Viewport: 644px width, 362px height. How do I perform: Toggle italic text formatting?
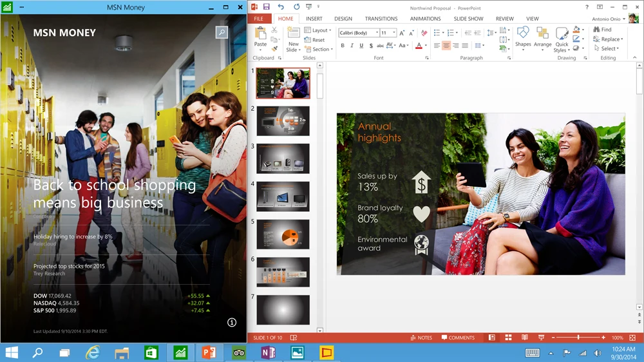coord(352,46)
